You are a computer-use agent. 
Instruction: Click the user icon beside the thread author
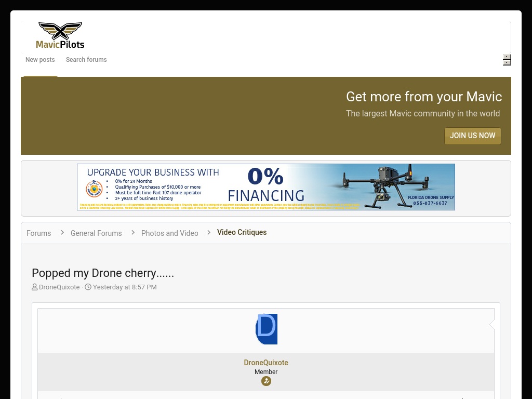[35, 287]
